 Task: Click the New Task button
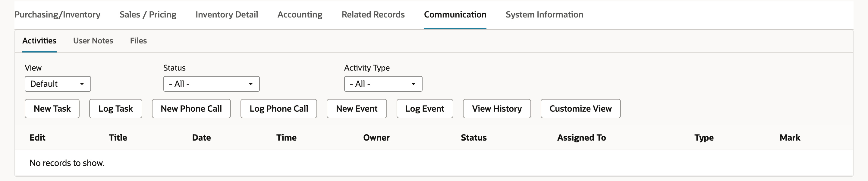(52, 109)
